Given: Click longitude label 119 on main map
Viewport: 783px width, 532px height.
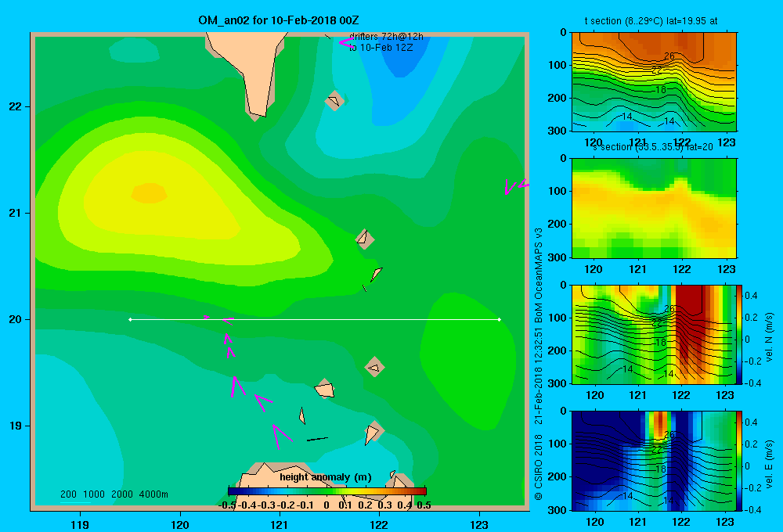Looking at the screenshot, I should (x=81, y=524).
